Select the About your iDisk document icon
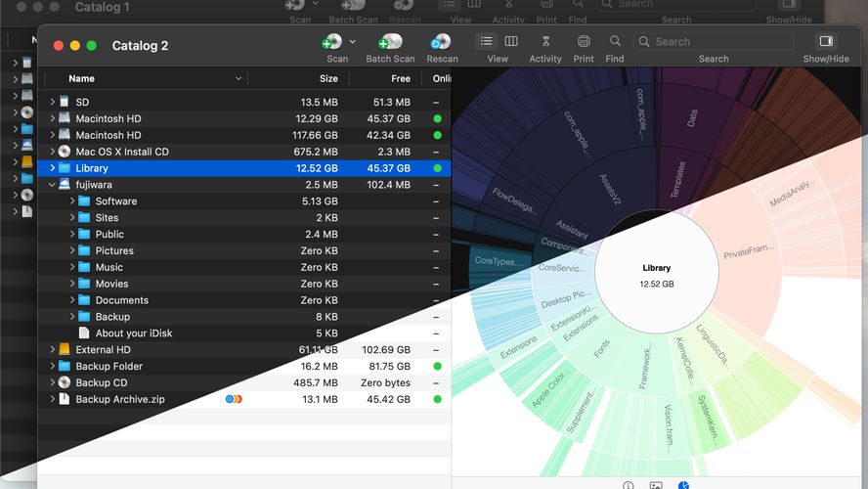Screen dimensions: 868x489 coord(84,333)
